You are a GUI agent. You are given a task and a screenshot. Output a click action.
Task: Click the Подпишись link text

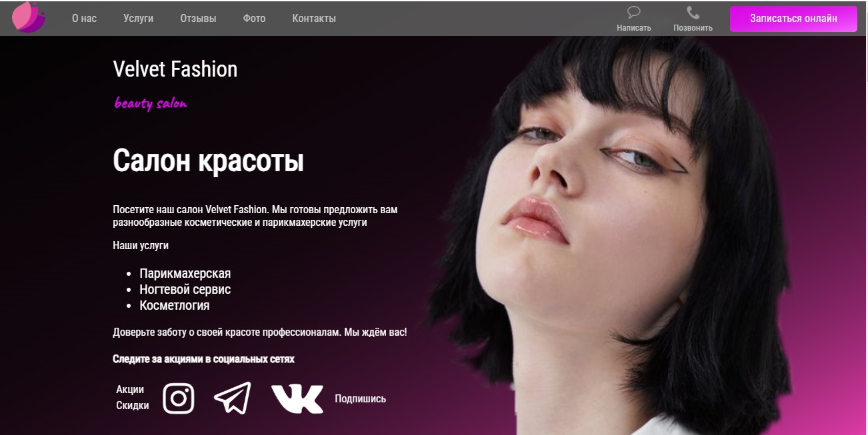pos(360,399)
